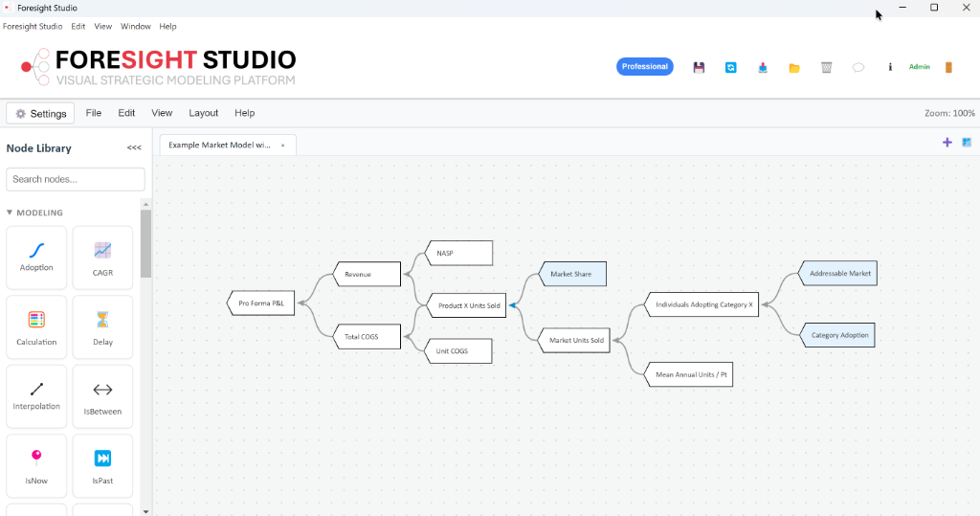Open the Settings button

tap(40, 113)
